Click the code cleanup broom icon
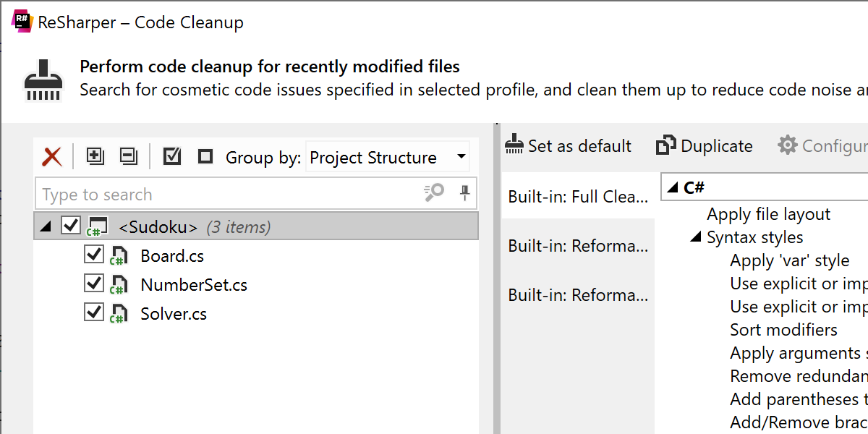This screenshot has height=434, width=868. (x=43, y=80)
